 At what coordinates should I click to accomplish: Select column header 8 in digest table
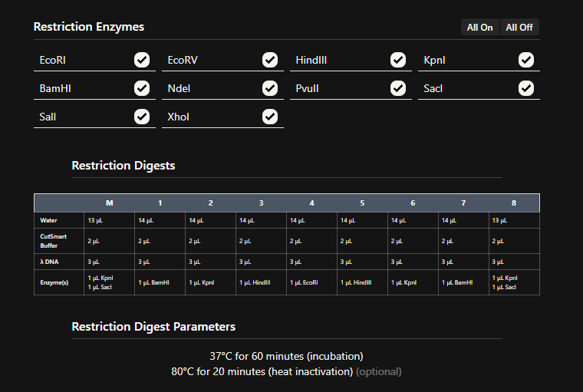[514, 203]
